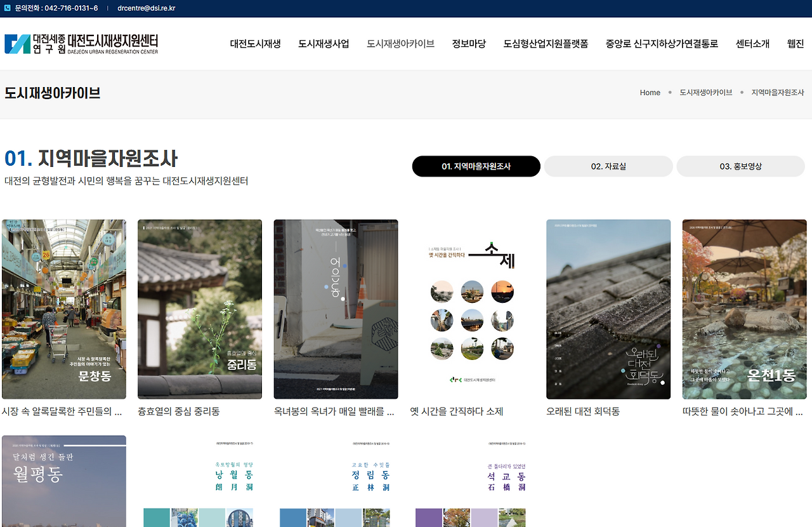
Task: Click the Daejeon Urban Regeneration Center logo
Action: click(x=81, y=44)
